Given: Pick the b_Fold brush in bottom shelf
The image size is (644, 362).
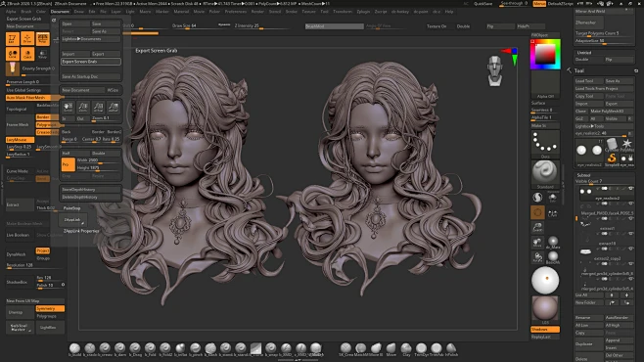Looking at the screenshot, I should point(151,349).
